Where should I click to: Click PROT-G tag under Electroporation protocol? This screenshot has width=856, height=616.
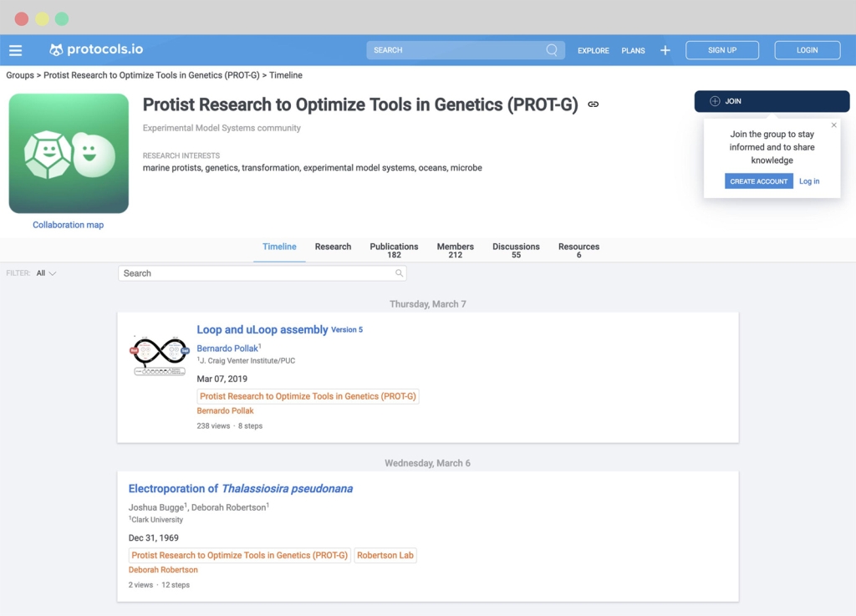pos(240,556)
